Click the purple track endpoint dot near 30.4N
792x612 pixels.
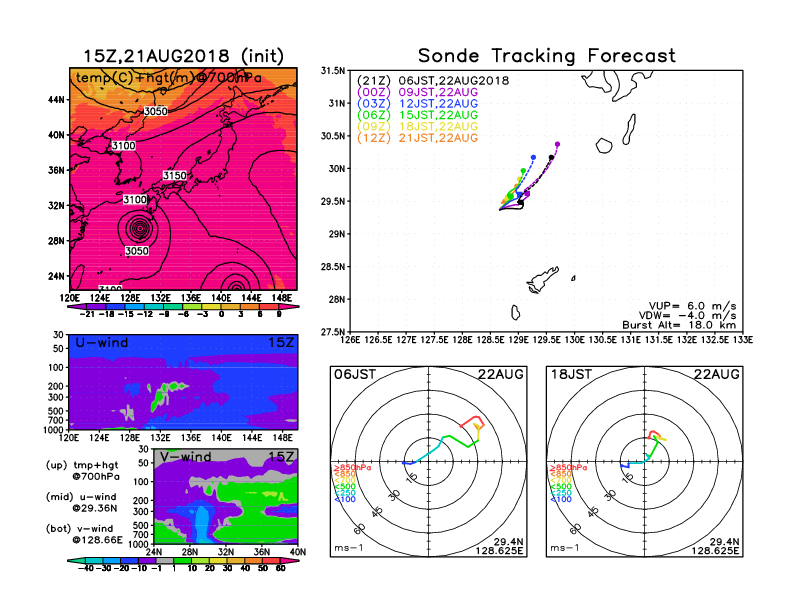point(558,144)
